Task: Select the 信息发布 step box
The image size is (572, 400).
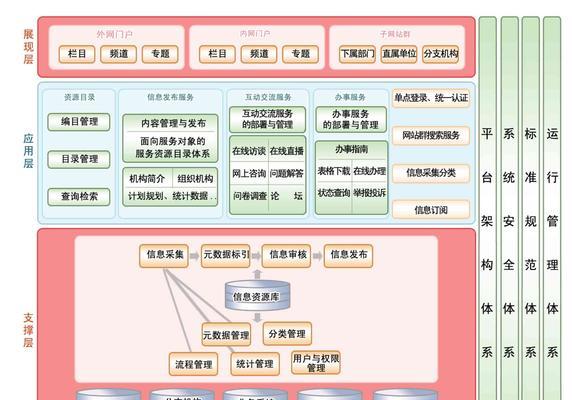Action: tap(348, 256)
